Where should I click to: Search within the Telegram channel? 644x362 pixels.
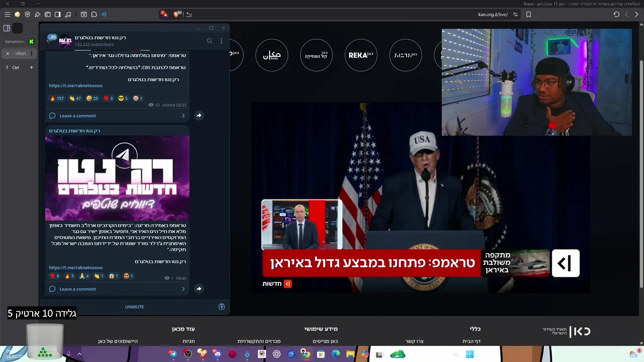tap(210, 41)
